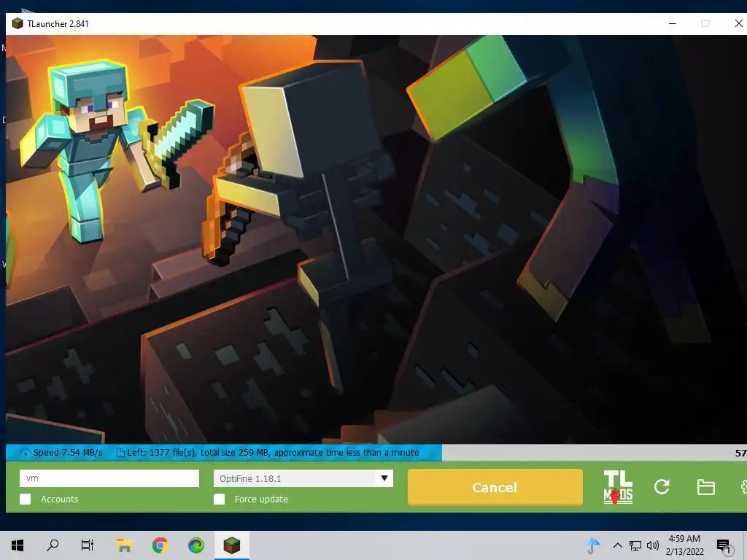Open the OptiFine 1.18.1 version dropdown
This screenshot has height=560, width=747.
[303, 478]
